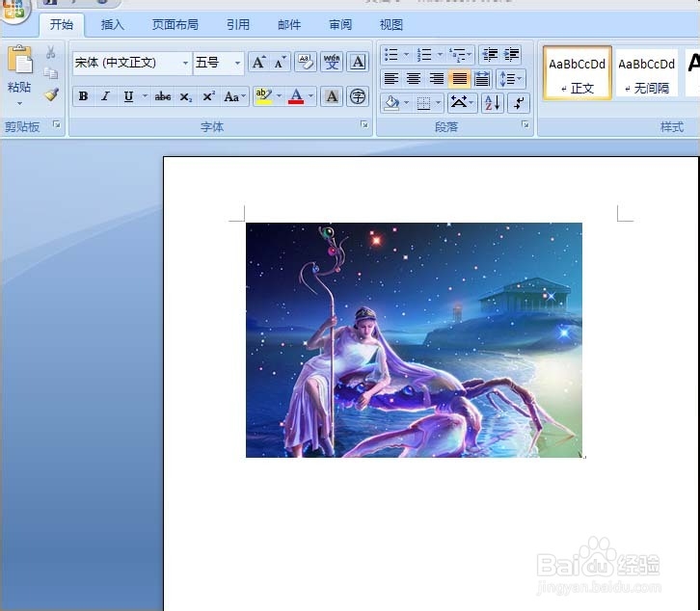700x611 pixels.
Task: Toggle Character Shading
Action: pyautogui.click(x=332, y=96)
